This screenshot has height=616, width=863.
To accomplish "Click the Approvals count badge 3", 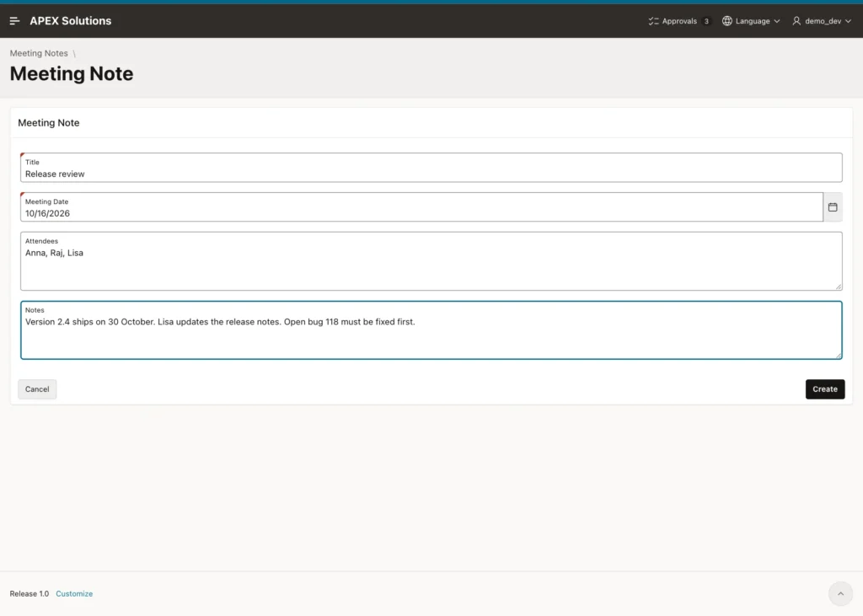I will pyautogui.click(x=706, y=21).
